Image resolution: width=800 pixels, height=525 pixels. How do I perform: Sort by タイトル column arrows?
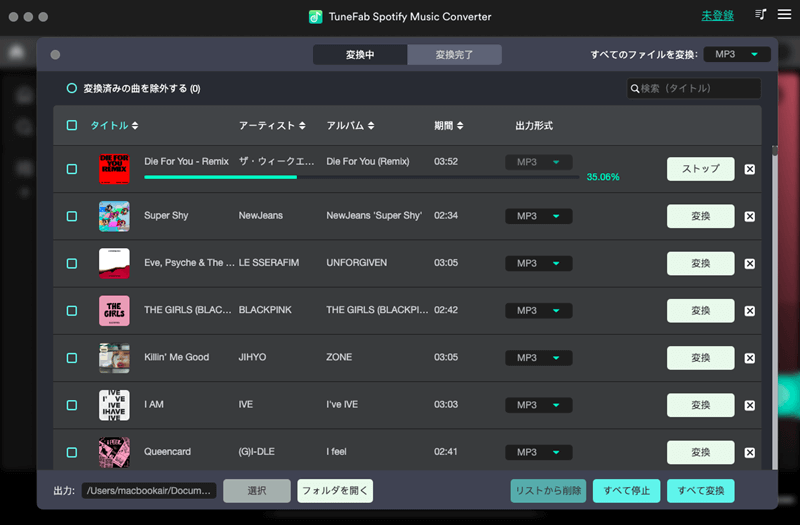[135, 126]
